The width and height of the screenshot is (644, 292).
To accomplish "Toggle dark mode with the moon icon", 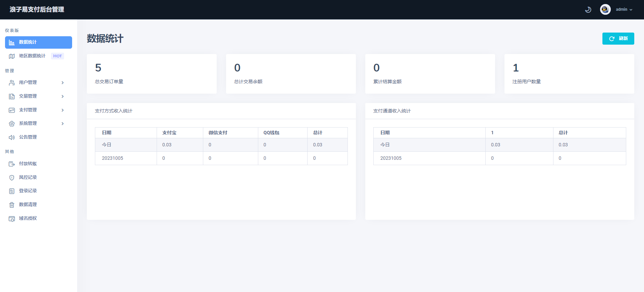I will (x=588, y=10).
